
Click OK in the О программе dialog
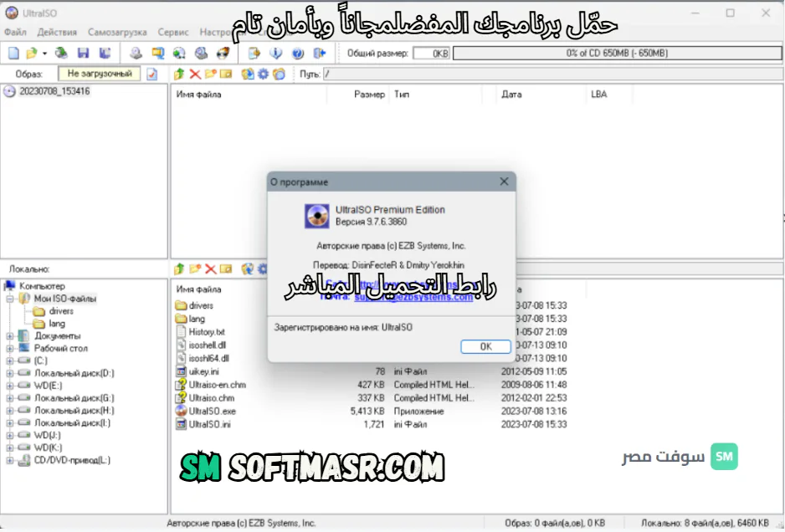(485, 346)
